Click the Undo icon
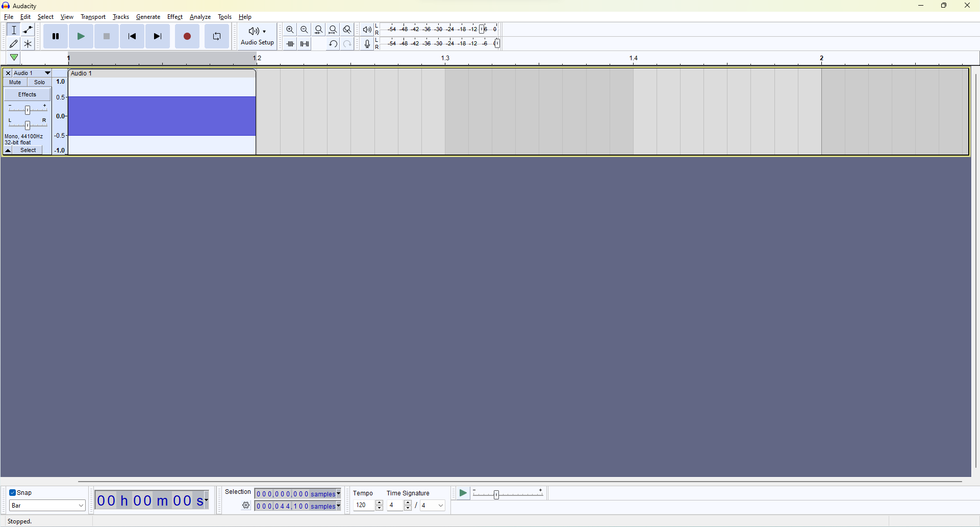This screenshot has height=527, width=980. (x=333, y=44)
